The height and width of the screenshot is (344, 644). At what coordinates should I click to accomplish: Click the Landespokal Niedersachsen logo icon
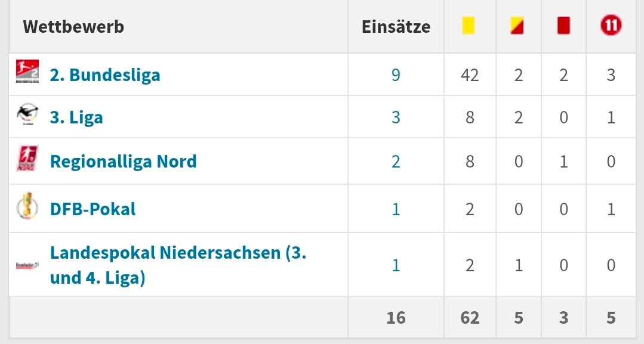27,265
